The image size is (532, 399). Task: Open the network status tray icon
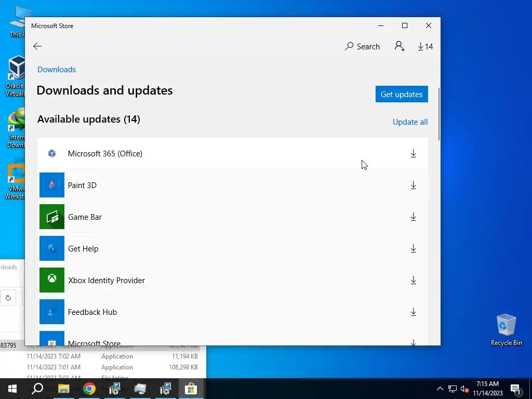pyautogui.click(x=453, y=389)
